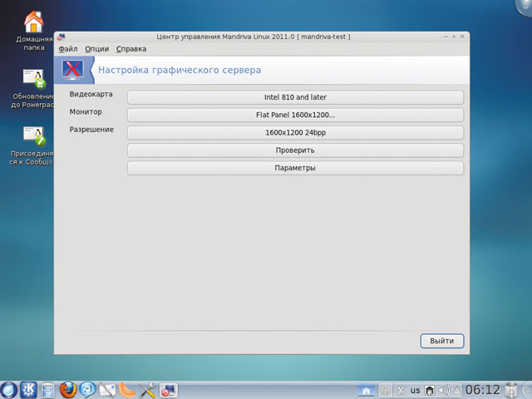Image resolution: width=532 pixels, height=399 pixels.
Task: Select the Control Center taskbar entry
Action: tap(169, 390)
